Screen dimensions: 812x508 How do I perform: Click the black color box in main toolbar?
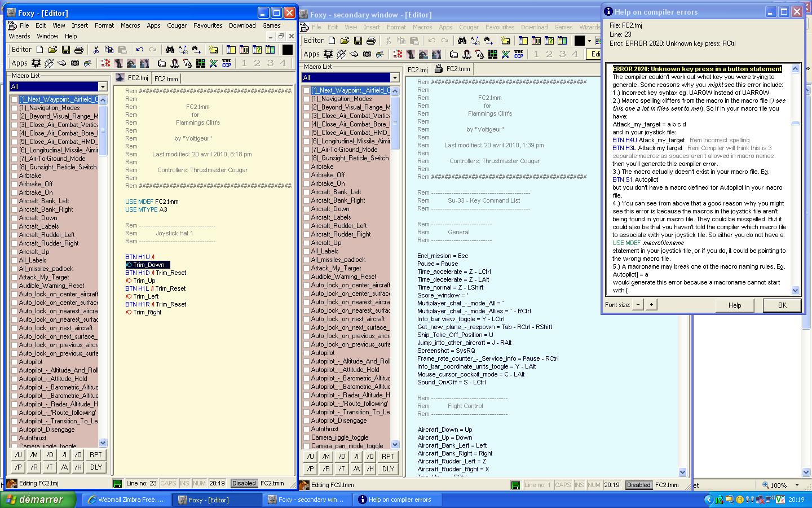(x=287, y=50)
